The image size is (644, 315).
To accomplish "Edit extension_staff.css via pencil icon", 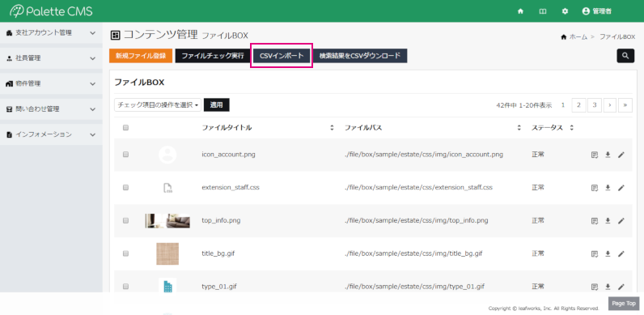I will click(x=621, y=188).
